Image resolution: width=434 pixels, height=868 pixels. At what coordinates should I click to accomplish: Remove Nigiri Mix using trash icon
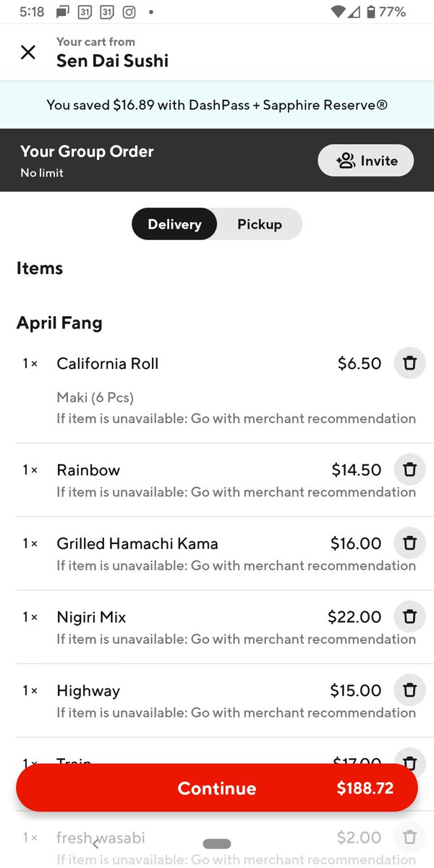(x=409, y=617)
